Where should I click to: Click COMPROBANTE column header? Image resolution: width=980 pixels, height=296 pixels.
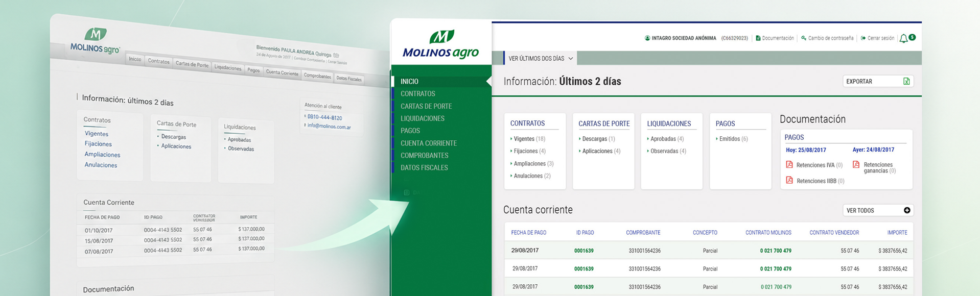pyautogui.click(x=643, y=233)
